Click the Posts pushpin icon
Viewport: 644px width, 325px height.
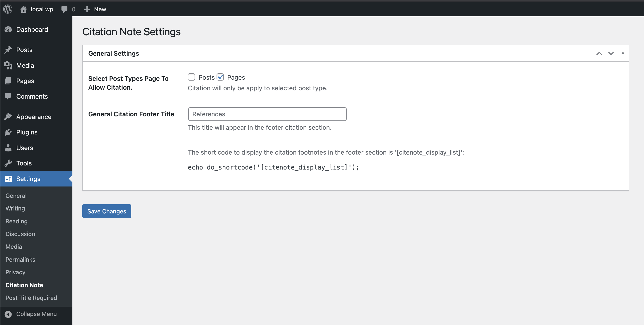tap(8, 50)
